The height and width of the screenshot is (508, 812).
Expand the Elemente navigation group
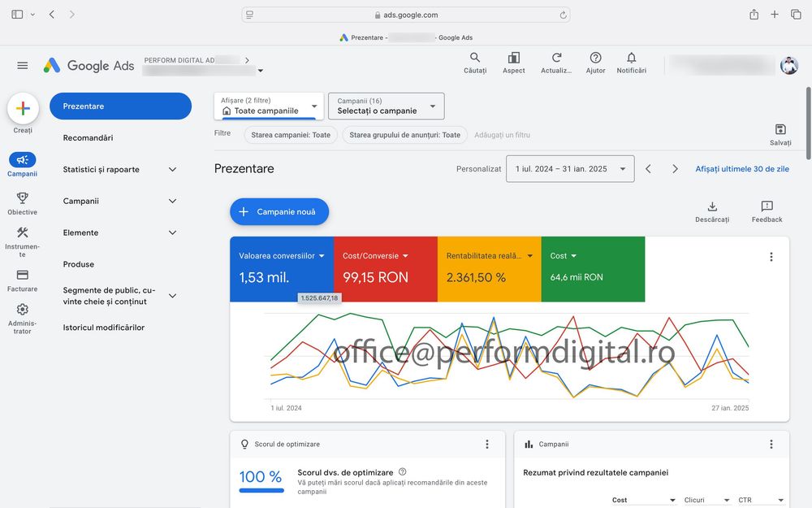click(x=172, y=232)
